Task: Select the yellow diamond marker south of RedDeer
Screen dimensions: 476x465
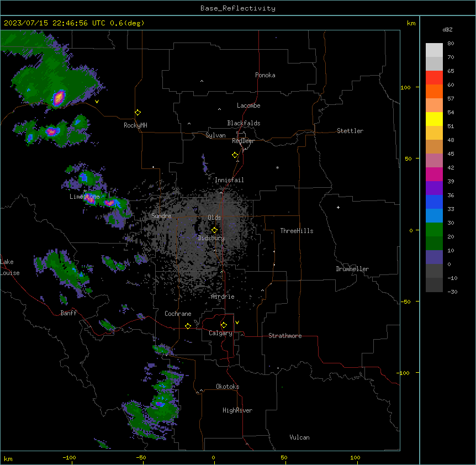Action: coord(235,155)
